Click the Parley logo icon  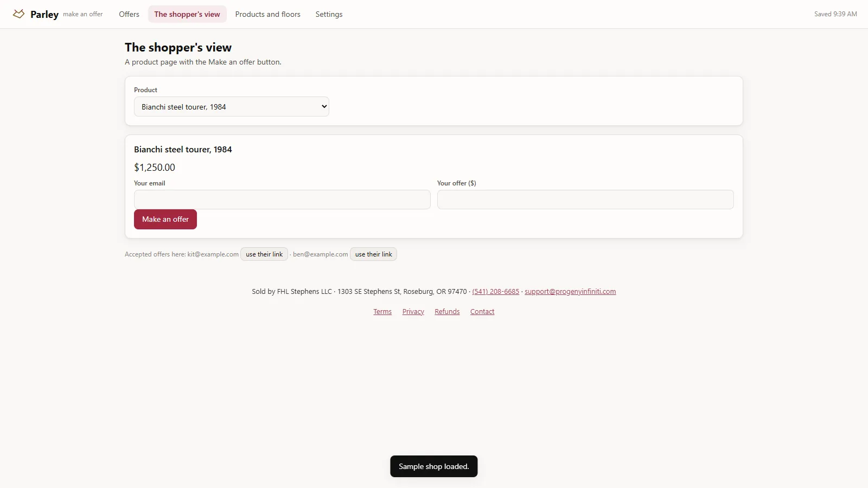[x=18, y=14]
